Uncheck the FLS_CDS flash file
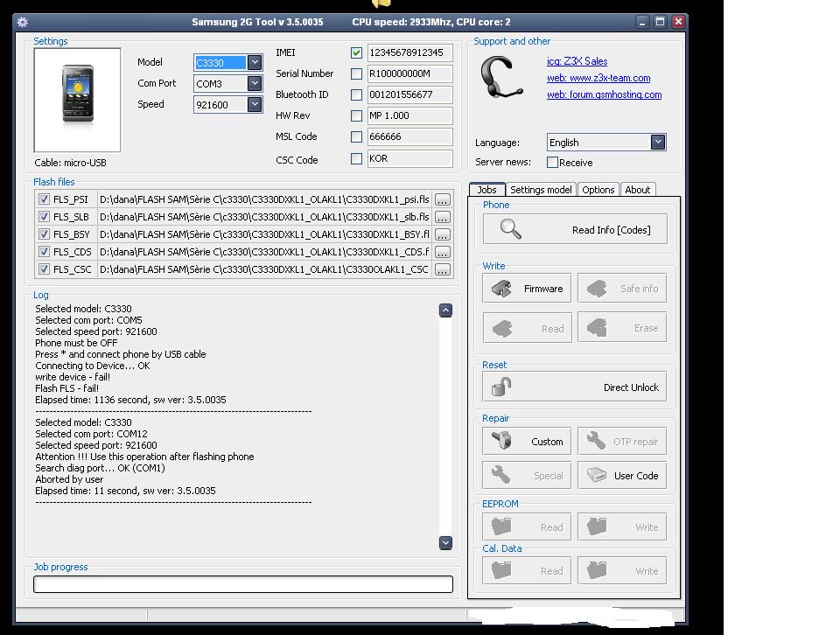 pyautogui.click(x=45, y=252)
